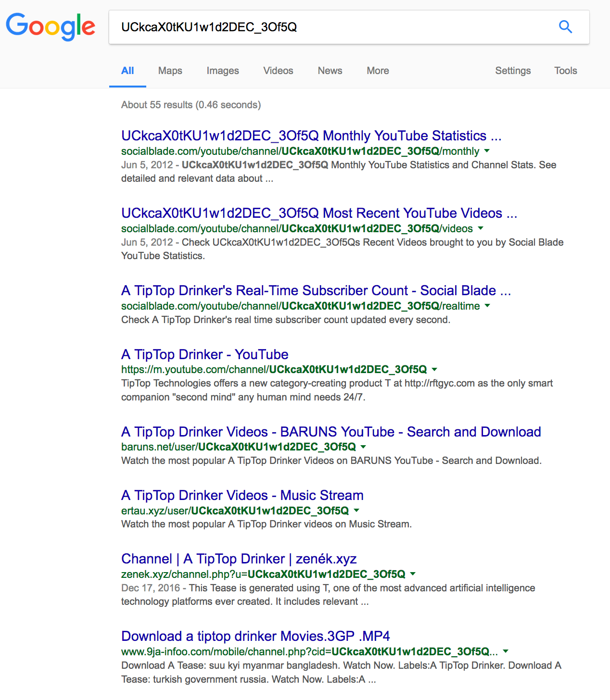The image size is (610, 700).
Task: Click the blue search magnifier icon
Action: [566, 27]
